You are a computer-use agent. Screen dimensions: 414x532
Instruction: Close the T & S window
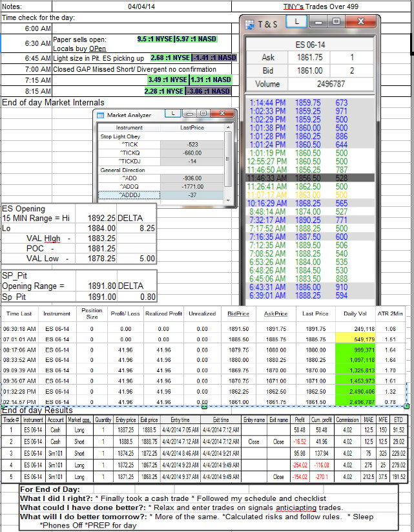[361, 22]
